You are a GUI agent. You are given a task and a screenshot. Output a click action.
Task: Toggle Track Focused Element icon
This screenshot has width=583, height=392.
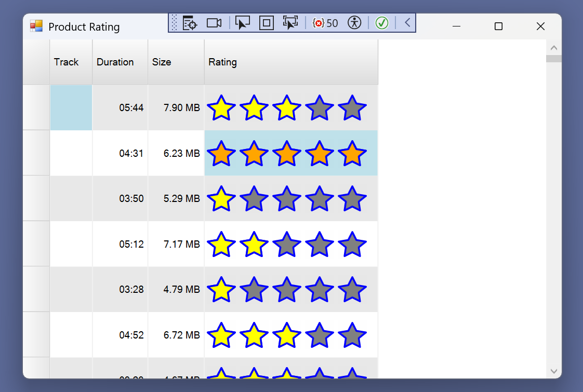click(x=290, y=23)
